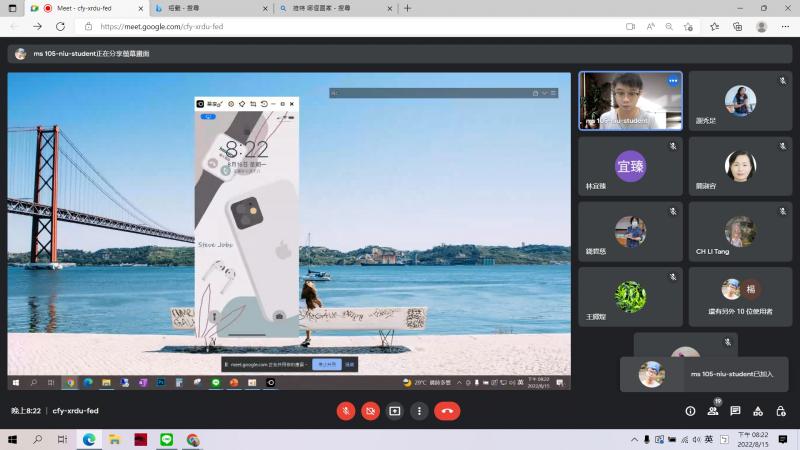800x450 pixels.
Task: Click the meeting code cfy-xrdu-fed
Action: pos(76,411)
